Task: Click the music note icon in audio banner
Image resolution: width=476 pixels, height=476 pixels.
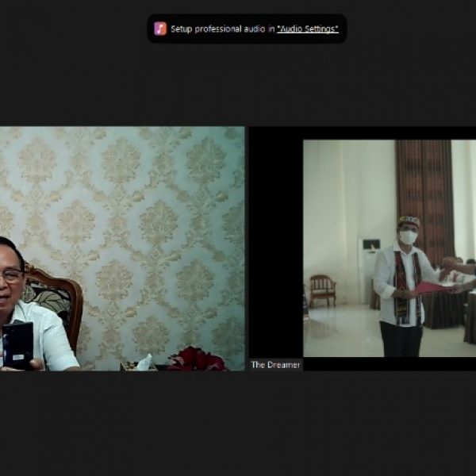Action: tap(160, 29)
